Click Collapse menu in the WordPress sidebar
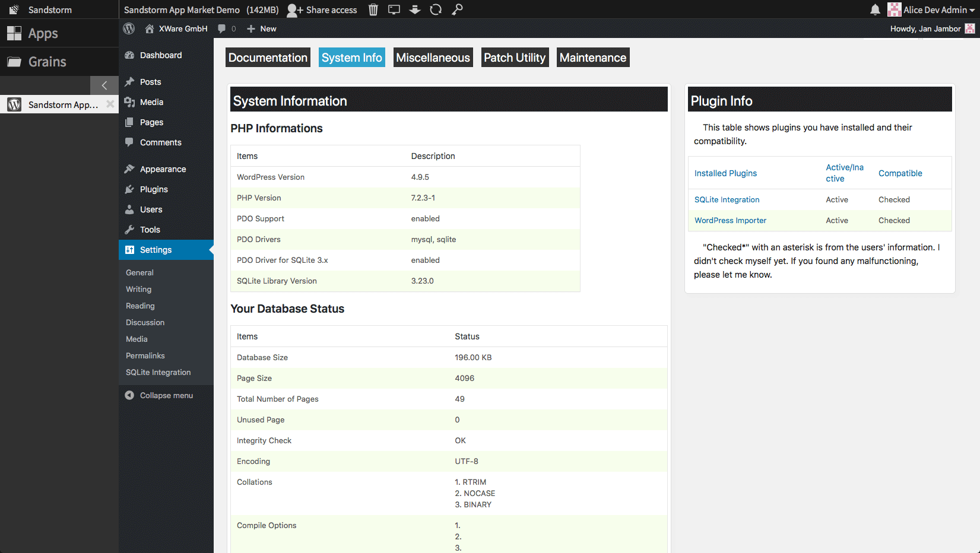The height and width of the screenshot is (553, 980). click(159, 395)
